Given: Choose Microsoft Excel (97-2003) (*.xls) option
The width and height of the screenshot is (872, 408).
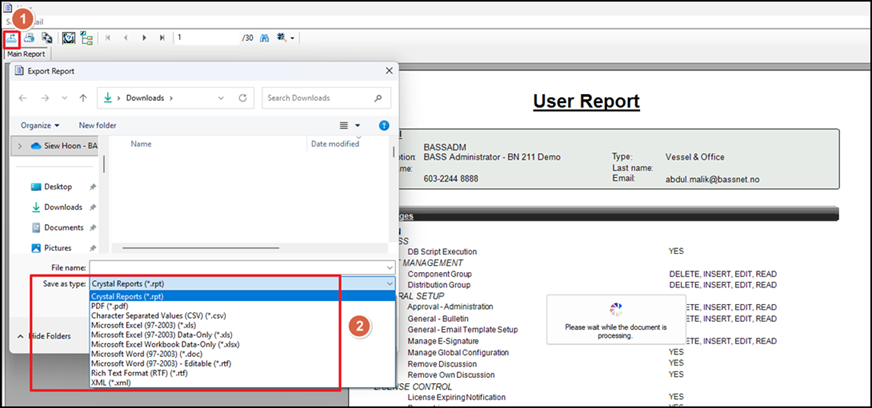Looking at the screenshot, I should (x=242, y=325).
